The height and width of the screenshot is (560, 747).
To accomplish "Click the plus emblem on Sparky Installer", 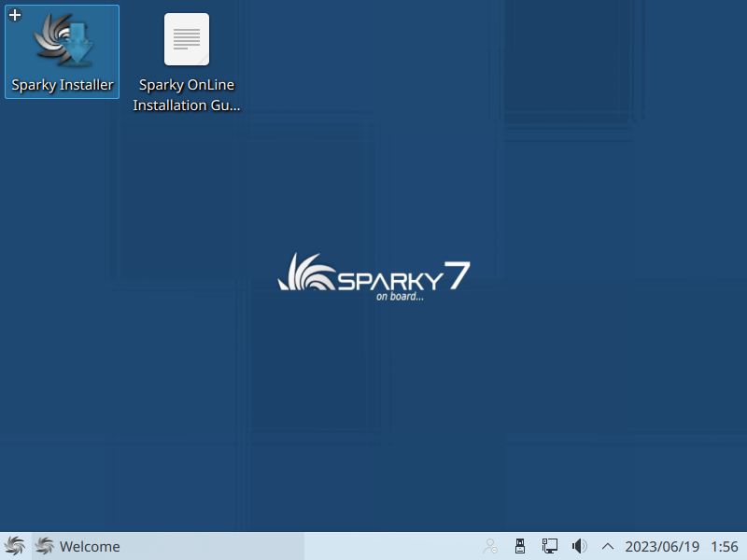I will coord(15,15).
